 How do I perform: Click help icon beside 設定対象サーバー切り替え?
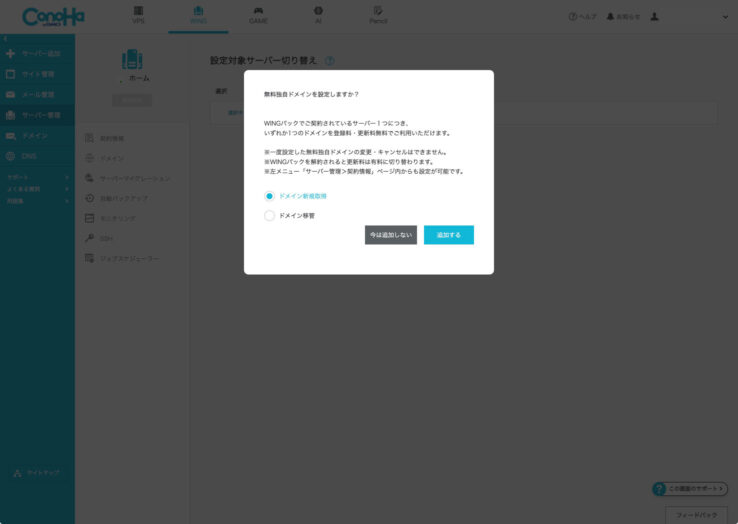click(x=329, y=61)
